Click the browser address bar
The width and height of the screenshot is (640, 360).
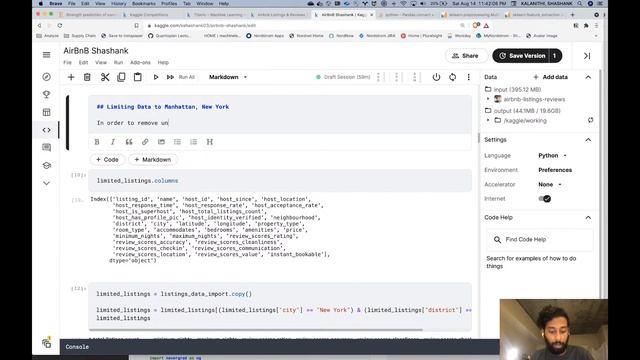(x=302, y=25)
